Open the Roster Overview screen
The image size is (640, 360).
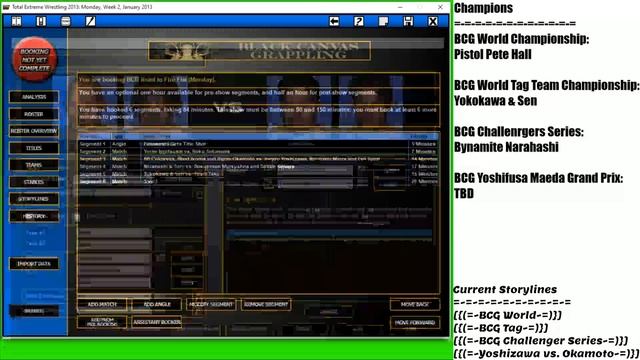[34, 131]
